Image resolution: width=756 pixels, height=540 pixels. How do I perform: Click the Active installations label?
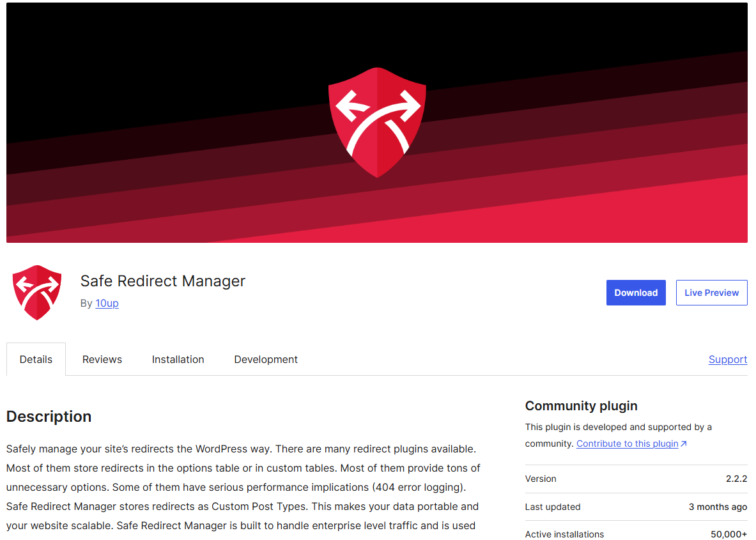(x=564, y=534)
